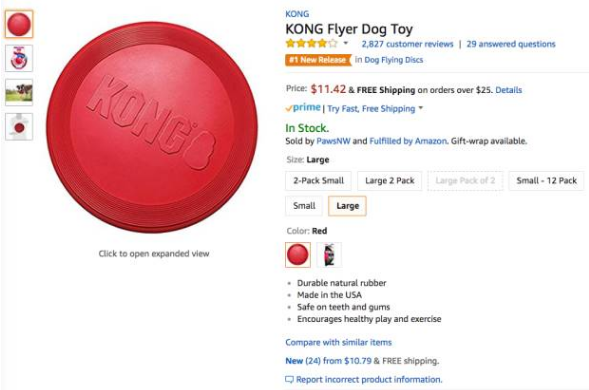Click the Prime logo

(x=303, y=108)
